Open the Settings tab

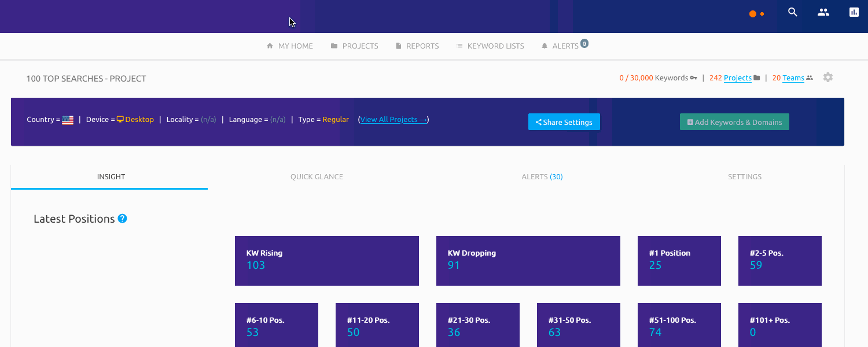coord(744,177)
